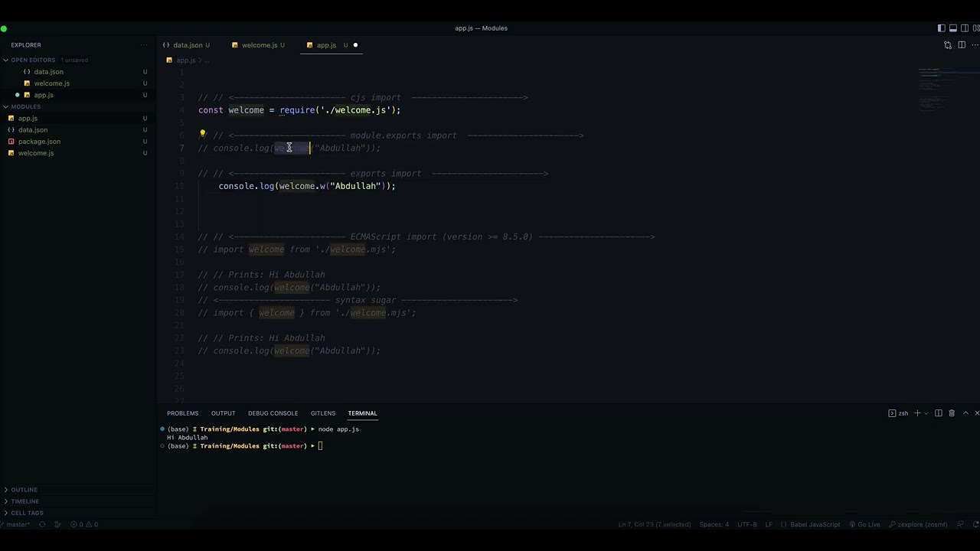
Task: Change the UTF-8 file encoding
Action: (747, 524)
